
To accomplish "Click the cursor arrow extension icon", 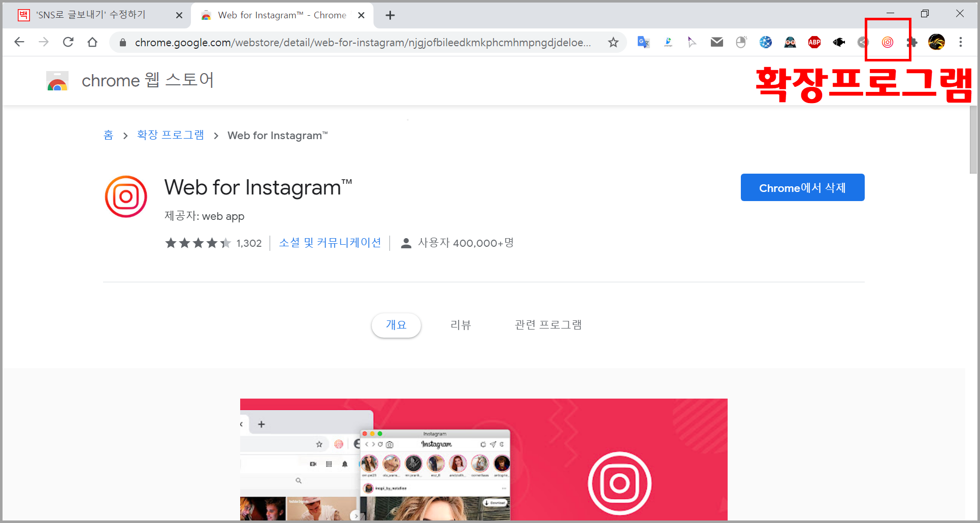I will (x=692, y=42).
